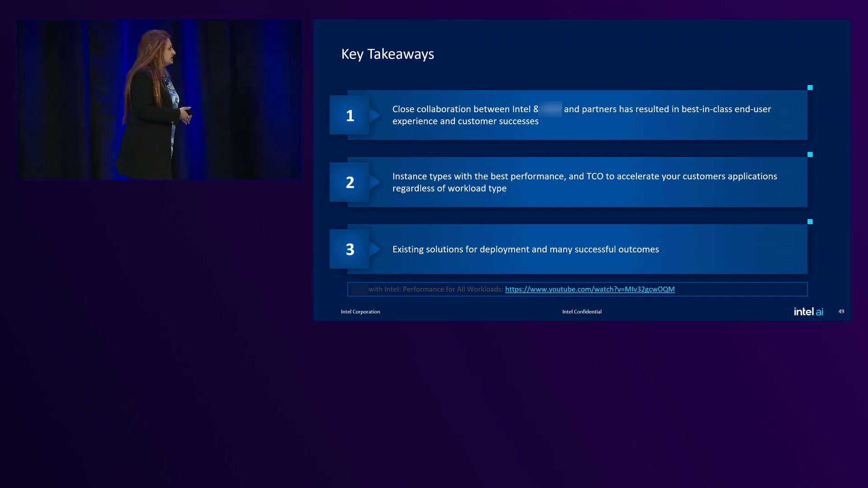Select takeaway number 3 badge

349,249
